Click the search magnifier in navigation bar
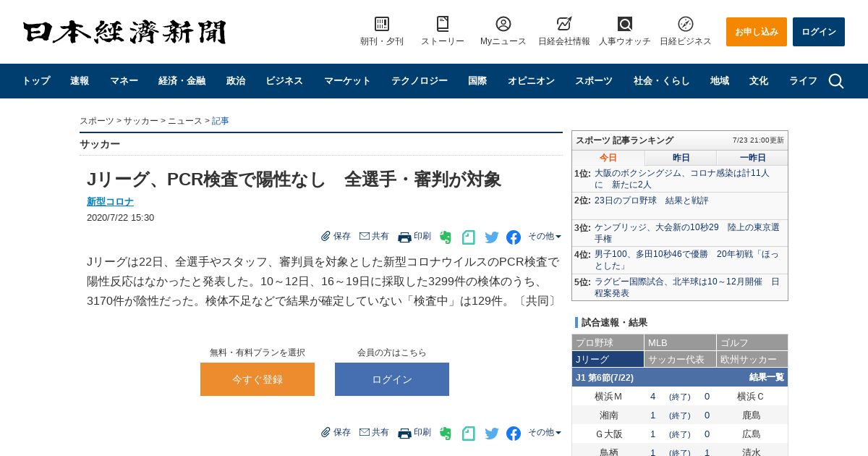 pyautogui.click(x=836, y=81)
